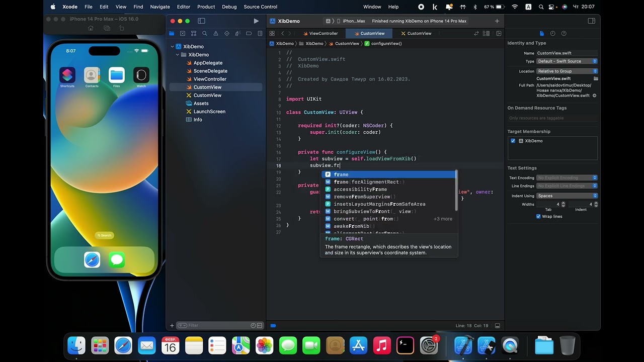Open the issue navigator warning triangle
Screen dimensions: 644x362
[x=215, y=33]
